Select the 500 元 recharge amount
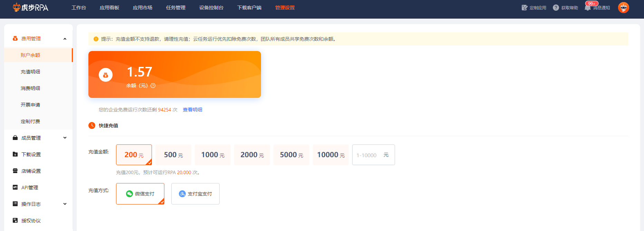 click(x=173, y=155)
